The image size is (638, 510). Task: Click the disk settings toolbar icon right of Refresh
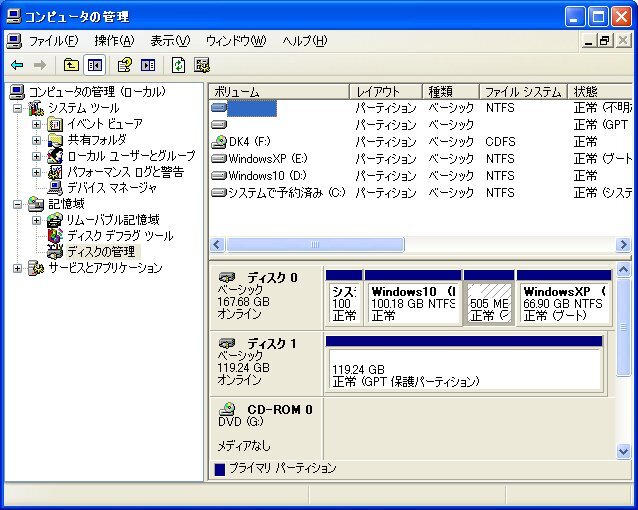coord(202,65)
